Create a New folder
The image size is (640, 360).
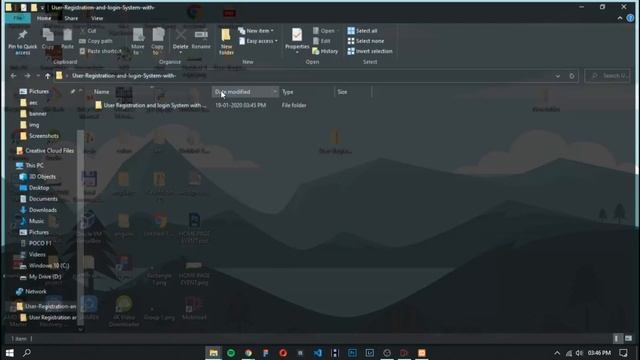point(226,42)
